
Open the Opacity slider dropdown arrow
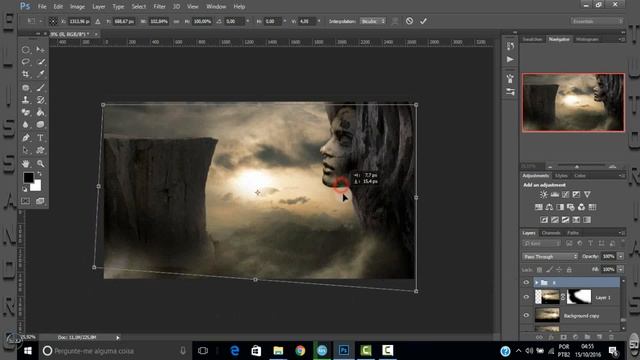coord(621,257)
